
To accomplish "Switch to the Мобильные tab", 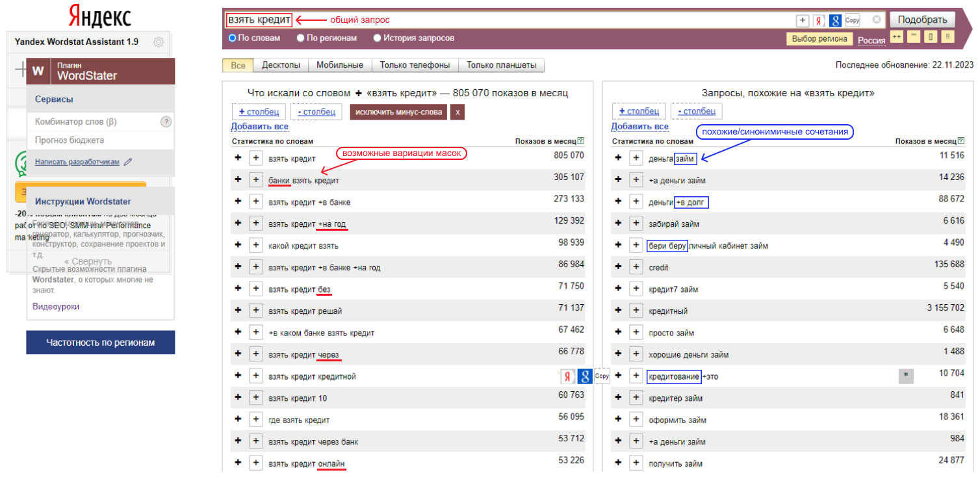I will (x=341, y=66).
